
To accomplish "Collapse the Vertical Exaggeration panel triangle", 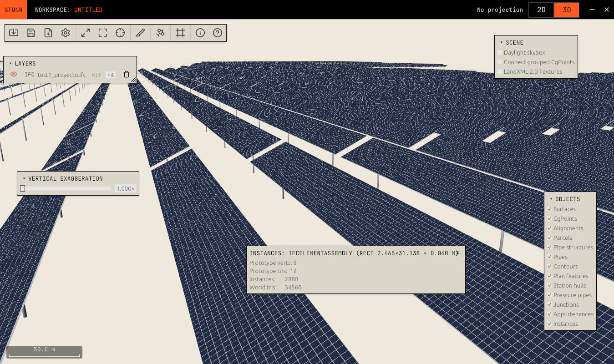I will pyautogui.click(x=24, y=179).
